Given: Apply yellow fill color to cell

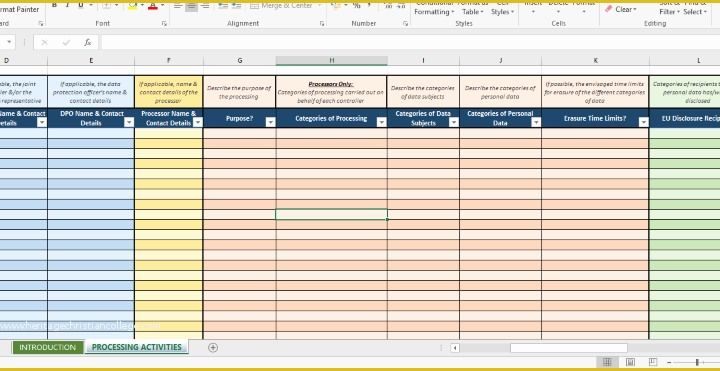Looking at the screenshot, I should click(133, 5).
